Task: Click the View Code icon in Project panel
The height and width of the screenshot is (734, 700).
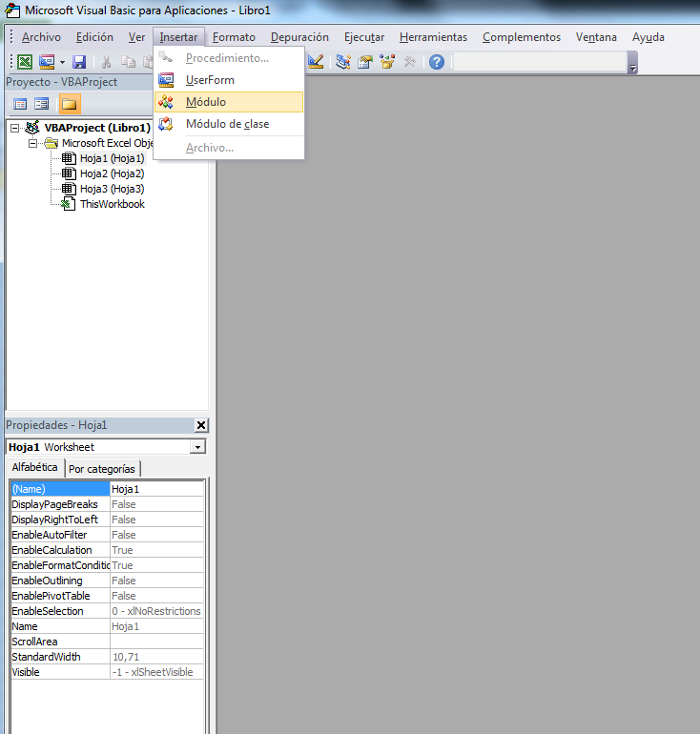Action: click(20, 104)
